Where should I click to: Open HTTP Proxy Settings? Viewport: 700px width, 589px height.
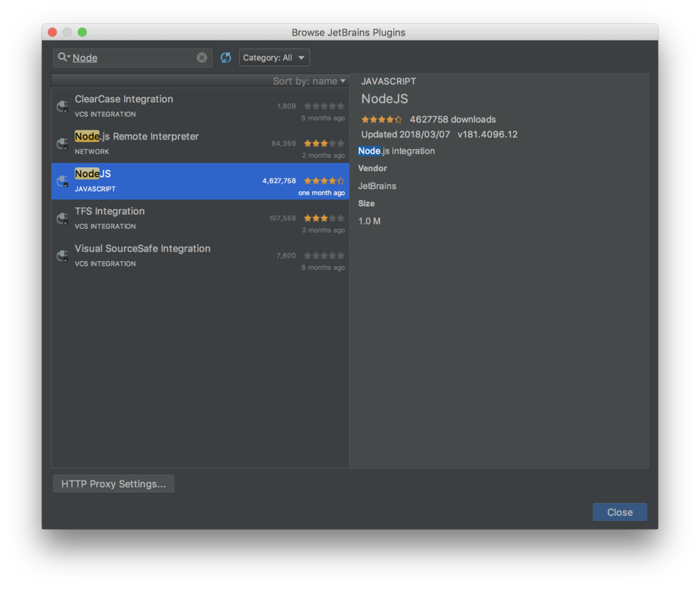click(113, 484)
